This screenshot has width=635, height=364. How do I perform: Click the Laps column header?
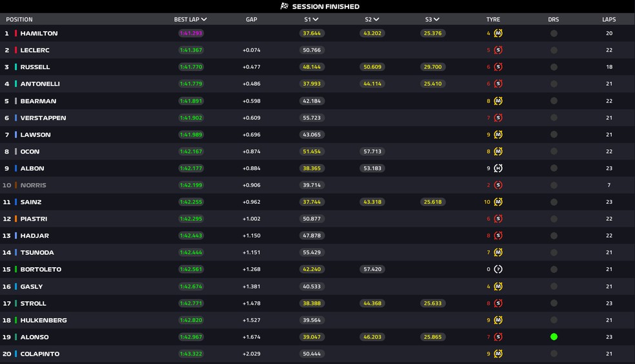point(609,19)
